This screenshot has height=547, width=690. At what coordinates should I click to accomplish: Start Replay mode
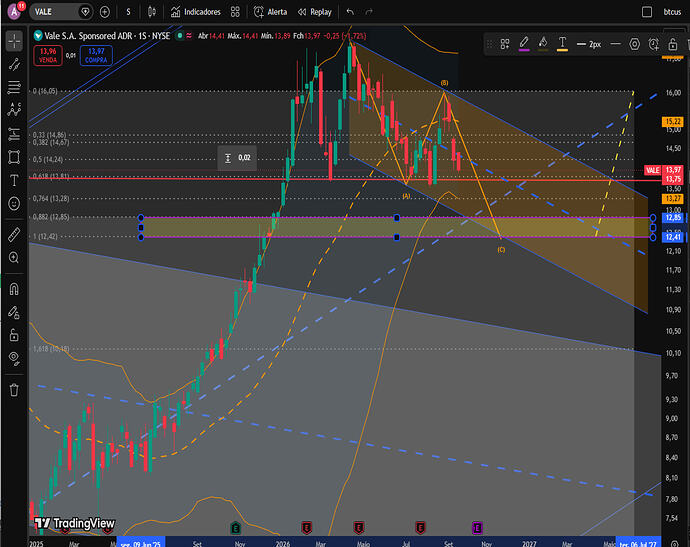coord(315,12)
